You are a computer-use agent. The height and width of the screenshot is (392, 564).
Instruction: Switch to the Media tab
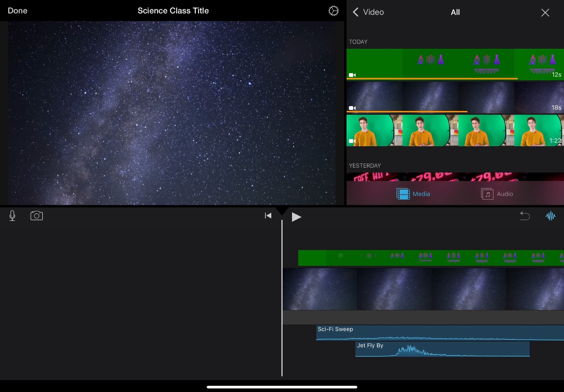coord(413,194)
